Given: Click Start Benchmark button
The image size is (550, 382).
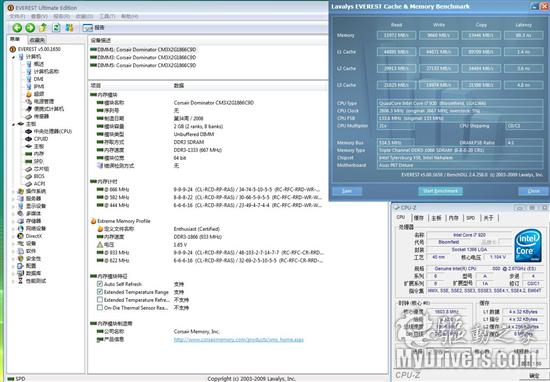Looking at the screenshot, I should point(440,191).
